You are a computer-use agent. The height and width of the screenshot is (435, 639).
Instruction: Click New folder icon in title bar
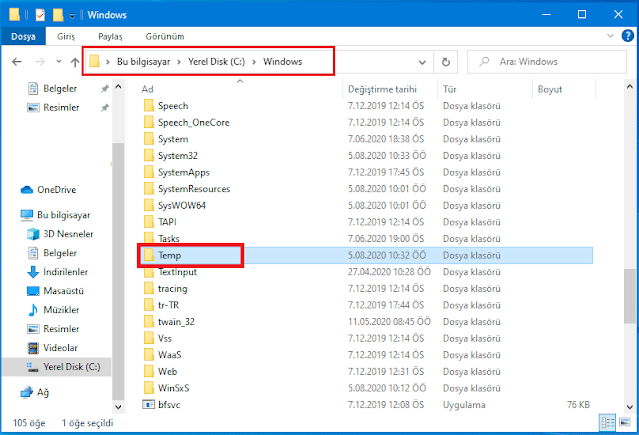(x=58, y=15)
